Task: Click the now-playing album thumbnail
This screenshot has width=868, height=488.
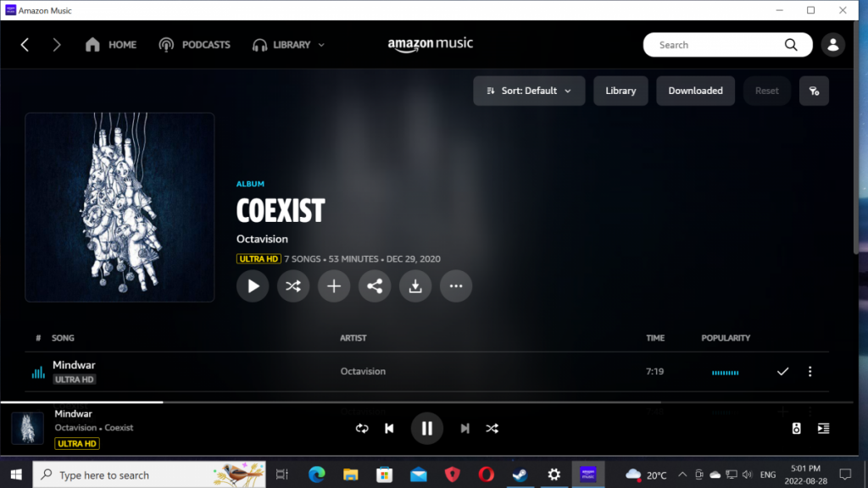Action: (27, 428)
